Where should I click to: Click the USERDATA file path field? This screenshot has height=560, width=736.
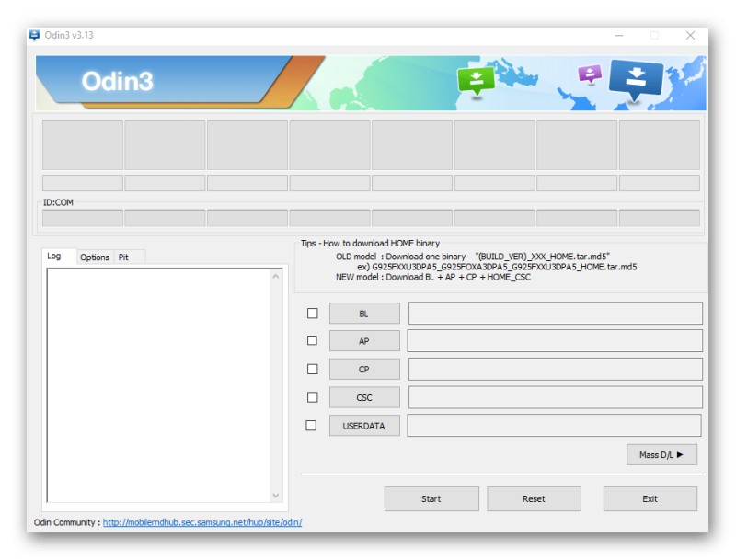(555, 426)
